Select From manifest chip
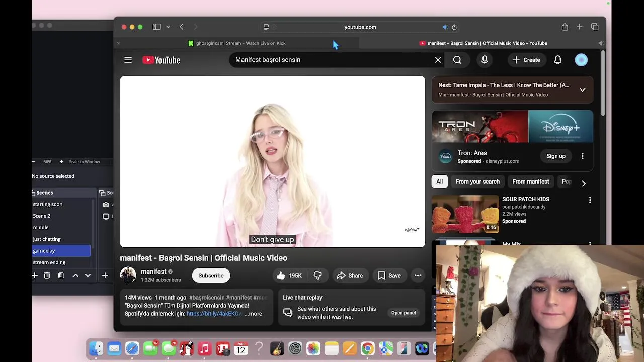 click(531, 182)
